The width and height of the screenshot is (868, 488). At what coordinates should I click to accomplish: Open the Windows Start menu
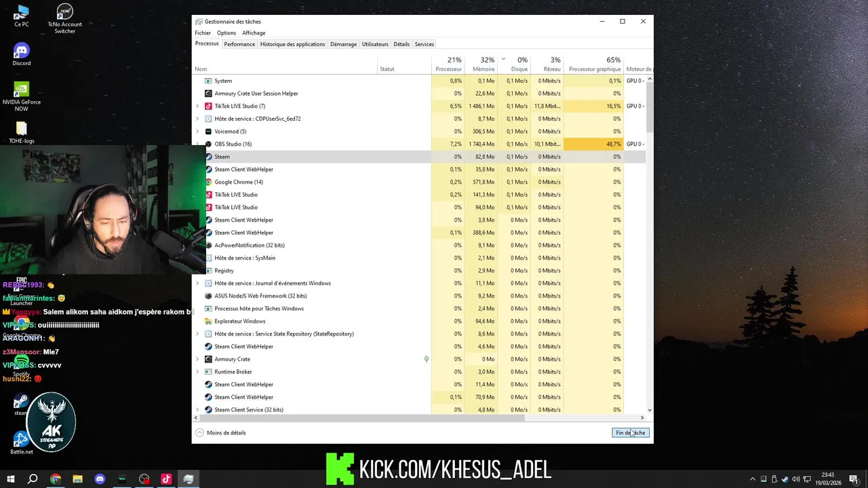coord(11,479)
